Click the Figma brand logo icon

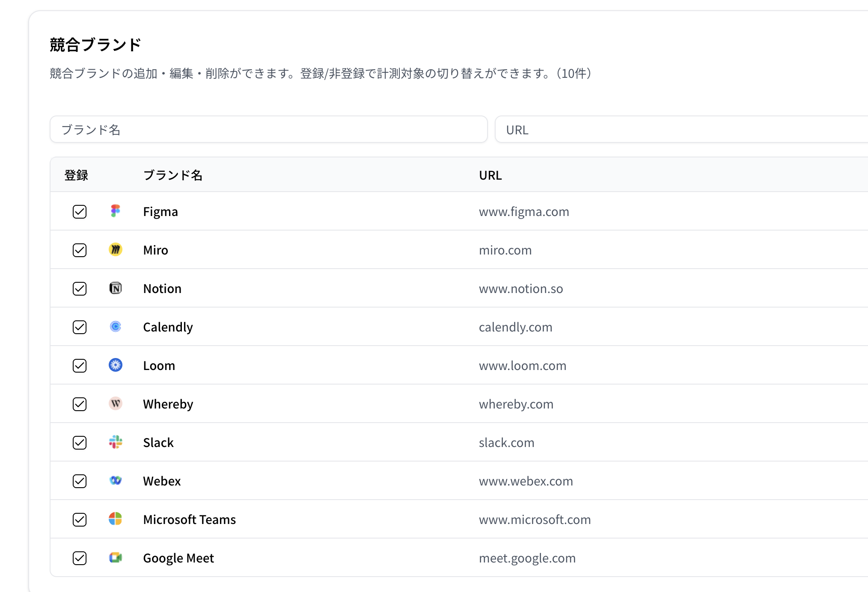[115, 211]
